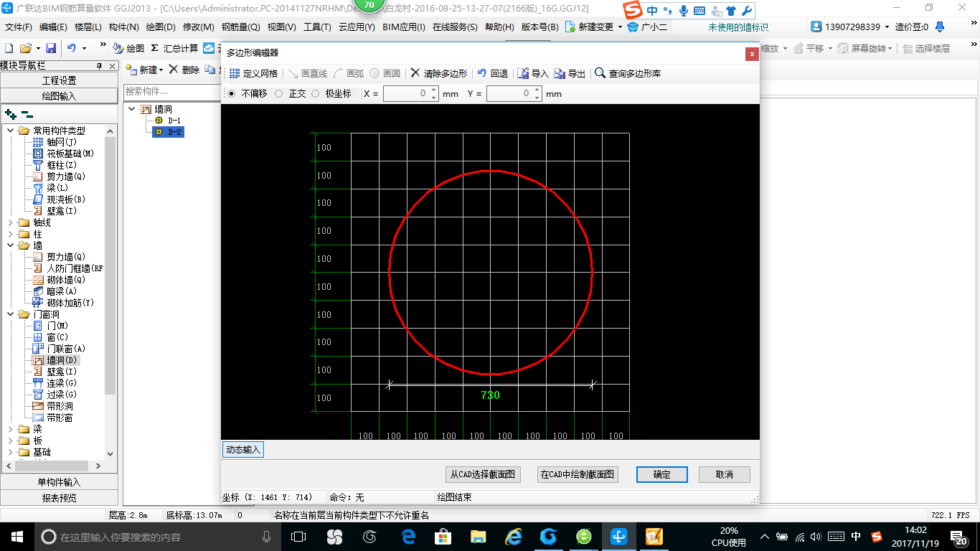The height and width of the screenshot is (551, 980).
Task: Increase Y offset with stepper up arrow
Action: point(537,90)
